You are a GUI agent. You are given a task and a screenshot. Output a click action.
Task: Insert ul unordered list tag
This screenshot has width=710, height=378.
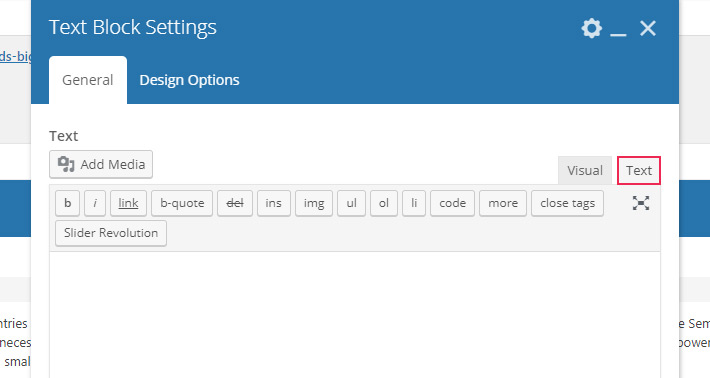tap(351, 203)
